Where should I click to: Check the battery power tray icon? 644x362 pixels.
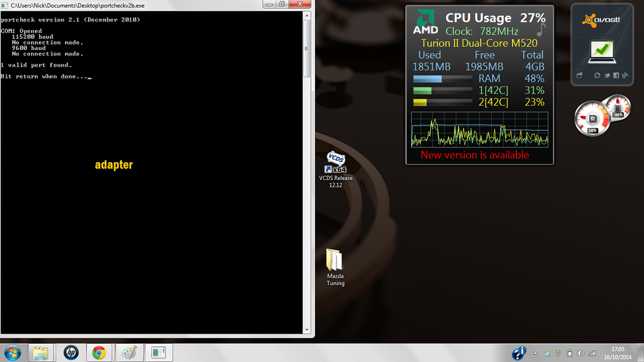tap(569, 353)
